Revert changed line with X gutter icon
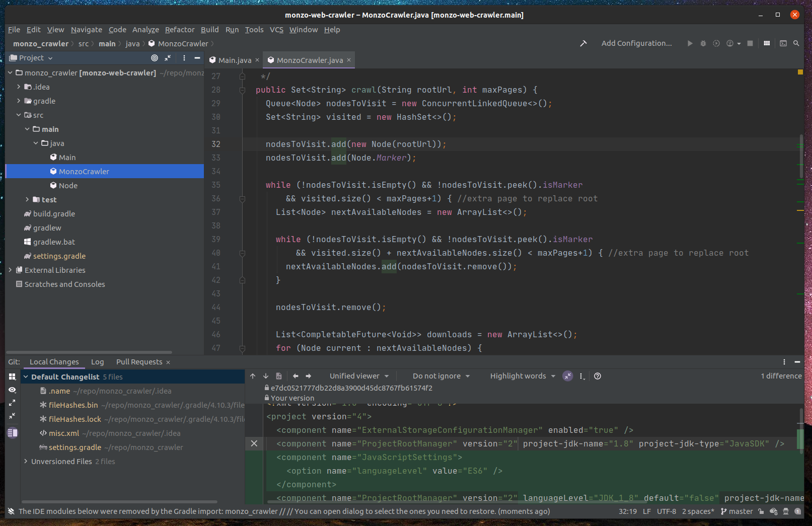This screenshot has width=812, height=526. [x=254, y=443]
